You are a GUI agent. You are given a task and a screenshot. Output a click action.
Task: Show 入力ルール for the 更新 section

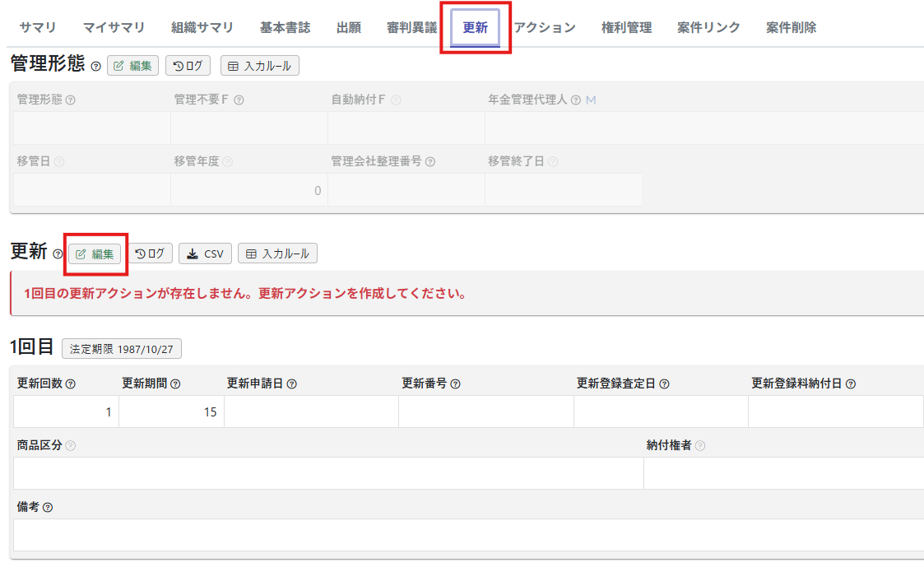tap(277, 253)
